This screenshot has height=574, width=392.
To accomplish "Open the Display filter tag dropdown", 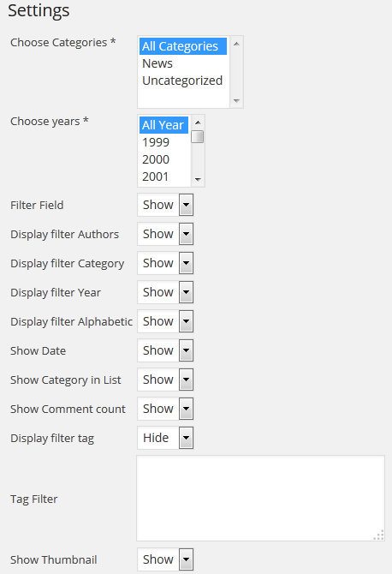I will point(165,438).
